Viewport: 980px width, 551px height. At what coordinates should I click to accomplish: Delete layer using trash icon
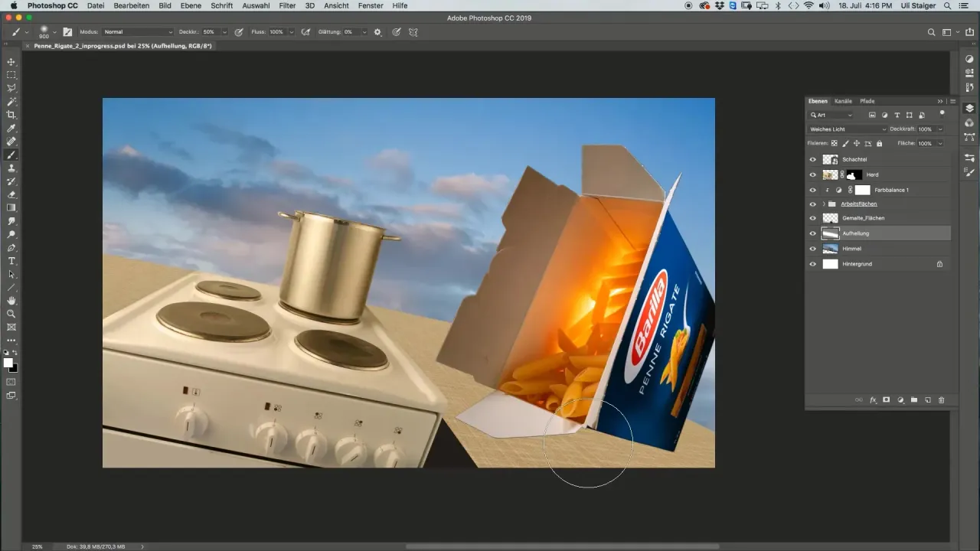click(942, 400)
